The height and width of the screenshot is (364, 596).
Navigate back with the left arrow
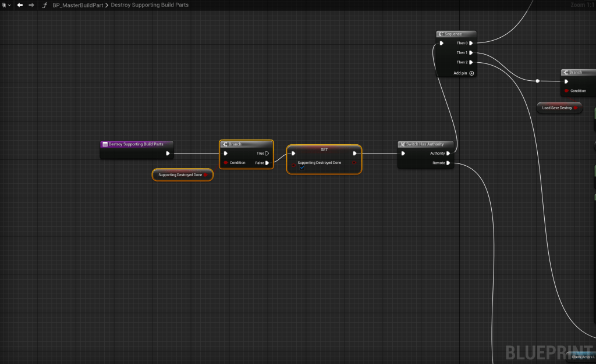pos(20,5)
